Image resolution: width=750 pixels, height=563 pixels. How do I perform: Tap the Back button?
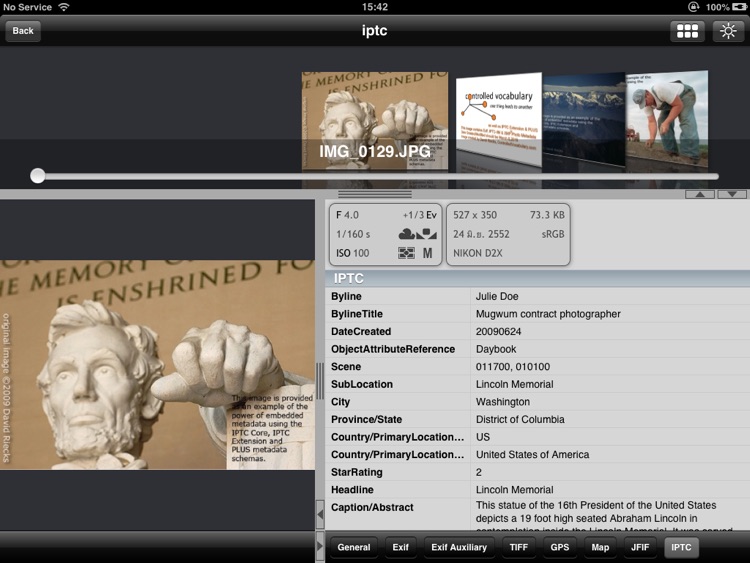pyautogui.click(x=23, y=31)
